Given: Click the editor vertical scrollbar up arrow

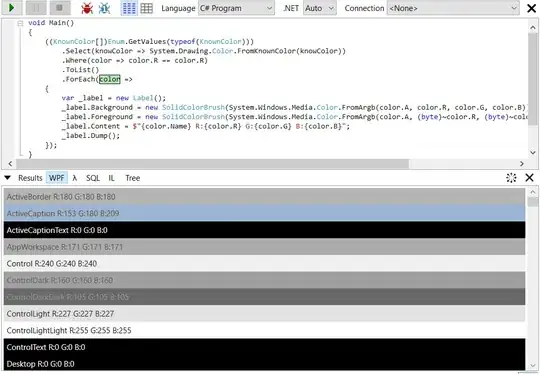Looking at the screenshot, I should 533,28.
